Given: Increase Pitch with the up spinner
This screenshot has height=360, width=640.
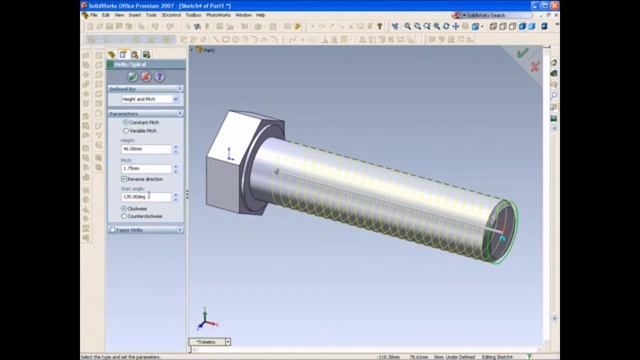Looking at the screenshot, I should click(x=176, y=166).
